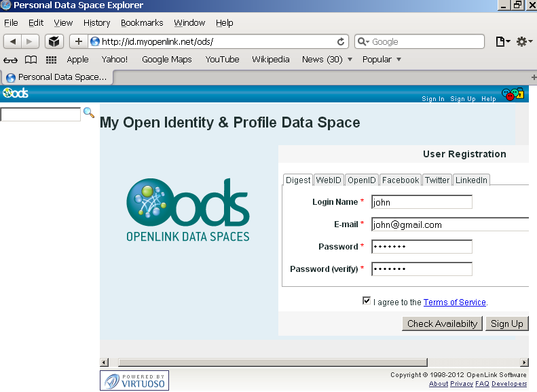Expand the News (30) bookmarks dropdown
The image size is (537, 392).
(x=327, y=60)
